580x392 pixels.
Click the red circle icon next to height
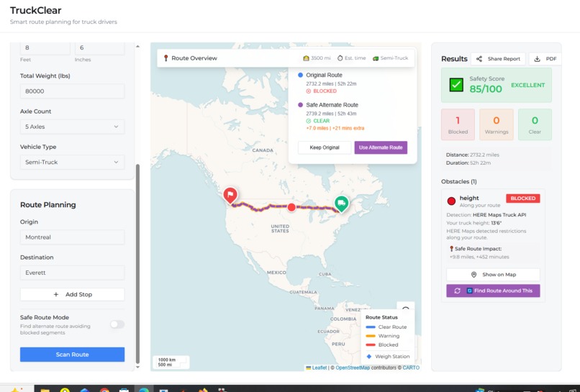click(x=451, y=201)
